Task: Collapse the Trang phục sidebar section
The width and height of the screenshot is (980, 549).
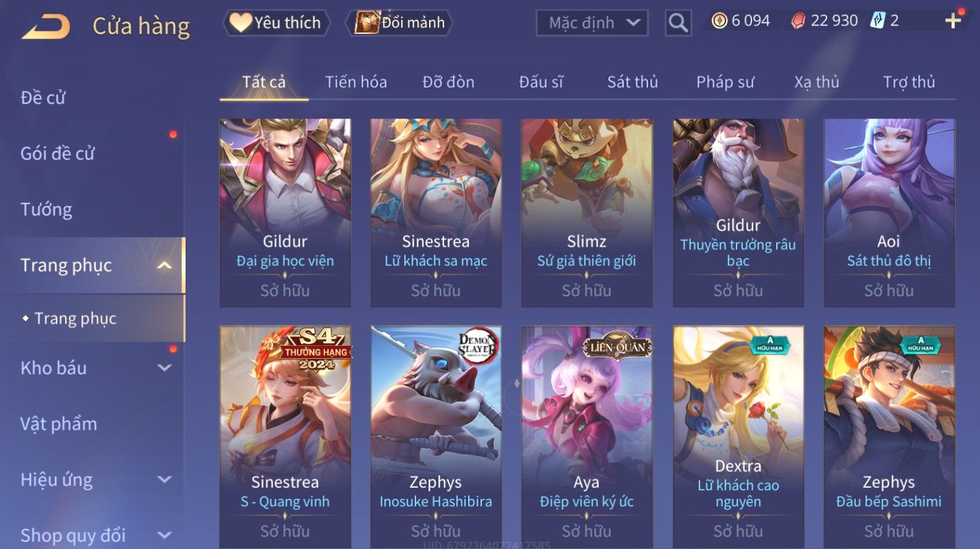Action: coord(165,265)
